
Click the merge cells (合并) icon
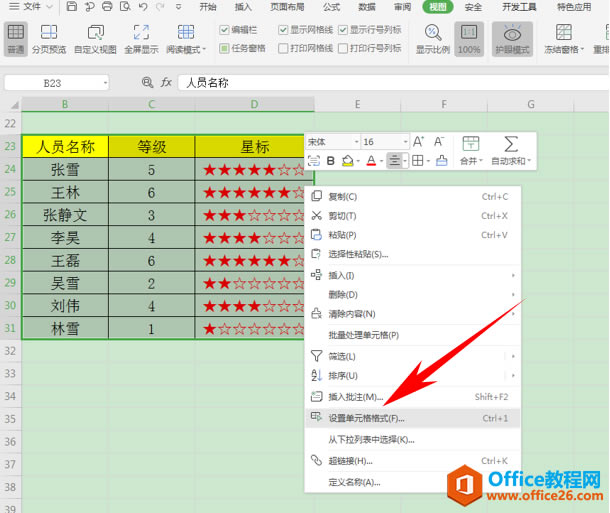[x=471, y=144]
